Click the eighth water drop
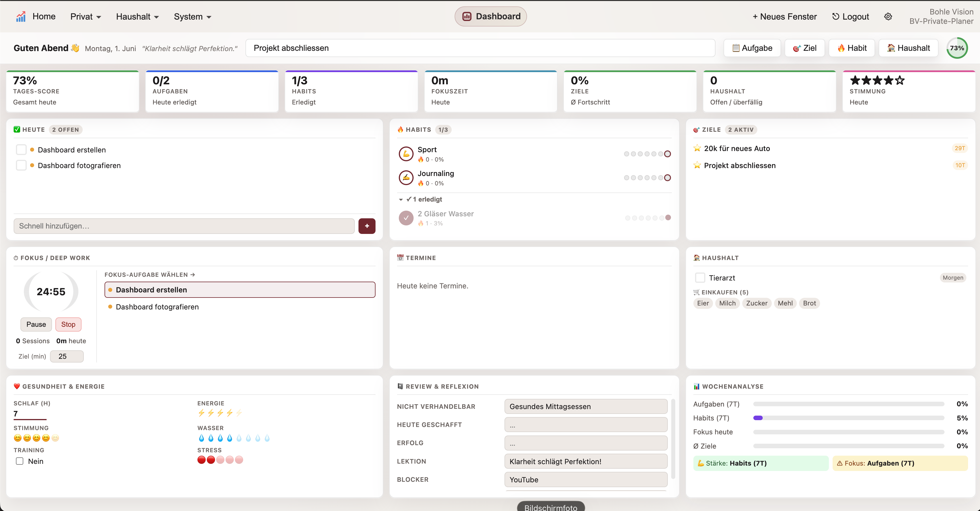The image size is (980, 511). 267,438
